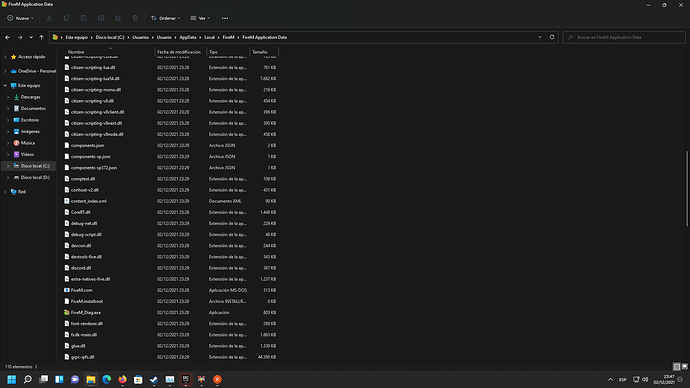Expand Disco local (D:) tree node
690x388 pixels.
8,177
